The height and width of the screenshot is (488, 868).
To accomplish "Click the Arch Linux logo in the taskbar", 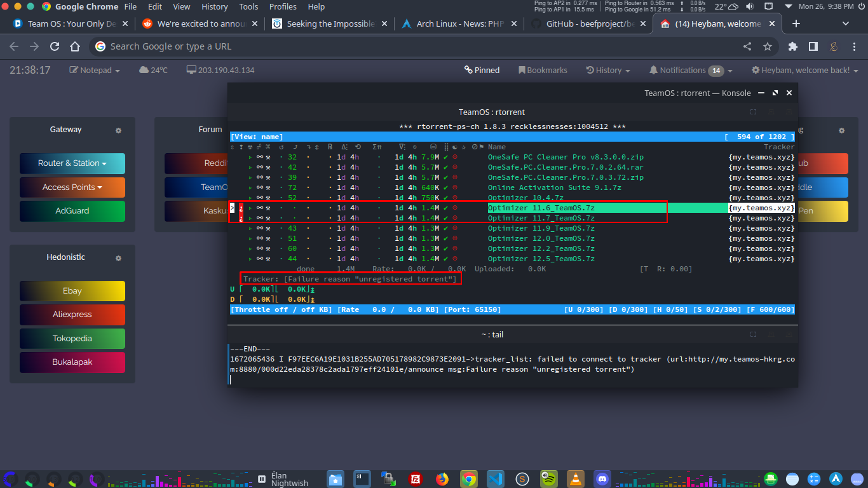I will click(x=836, y=478).
